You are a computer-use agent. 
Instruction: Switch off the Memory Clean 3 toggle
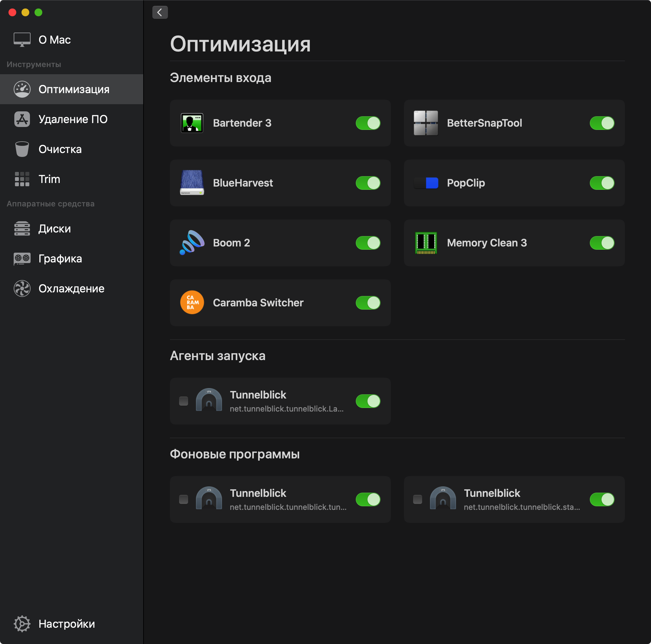(x=602, y=243)
